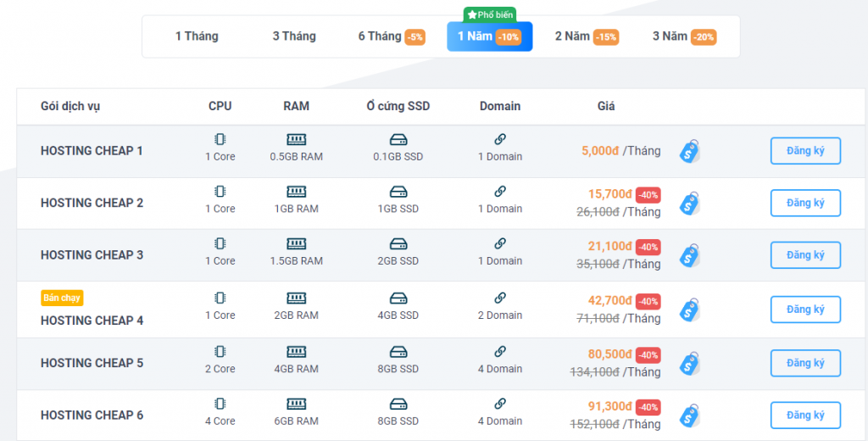Viewport: 868px width, 441px height.
Task: Click the 80,500đ discounted price
Action: (610, 354)
